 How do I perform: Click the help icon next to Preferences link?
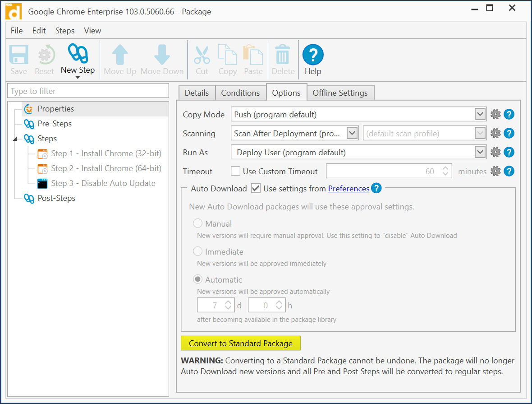tap(376, 188)
